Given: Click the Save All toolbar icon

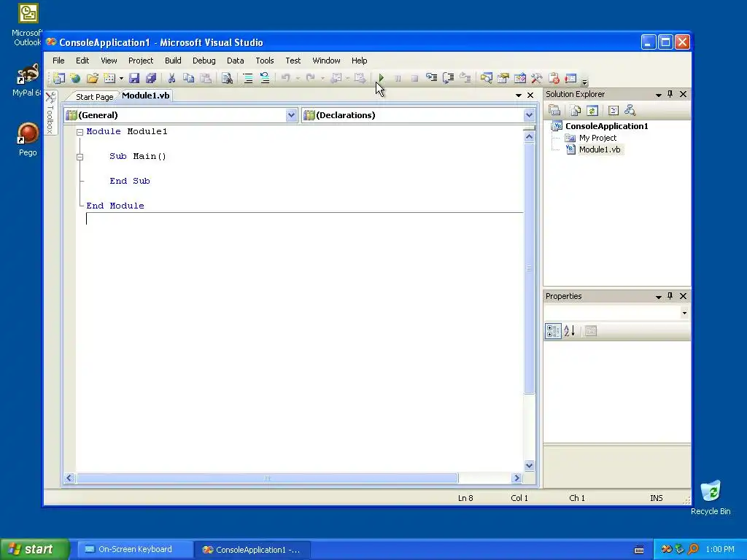Looking at the screenshot, I should (x=151, y=78).
